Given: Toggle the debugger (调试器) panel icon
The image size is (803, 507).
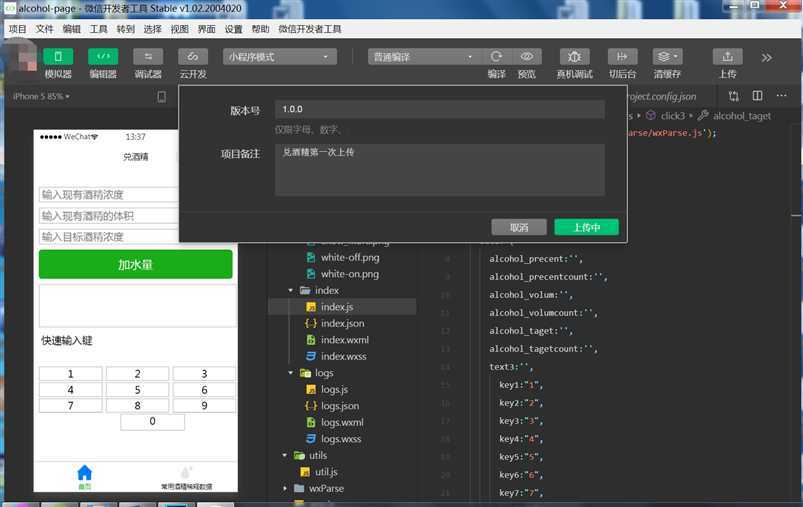Looking at the screenshot, I should (x=148, y=56).
